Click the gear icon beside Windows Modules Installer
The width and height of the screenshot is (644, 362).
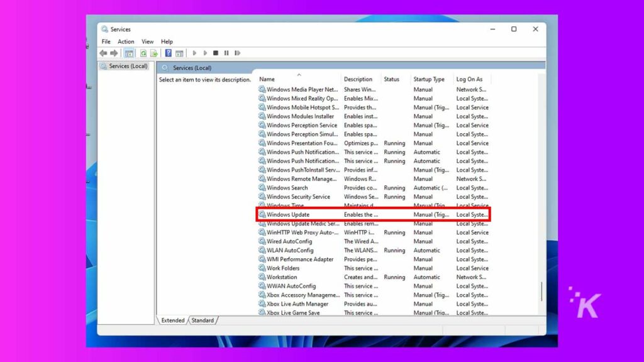(x=262, y=116)
